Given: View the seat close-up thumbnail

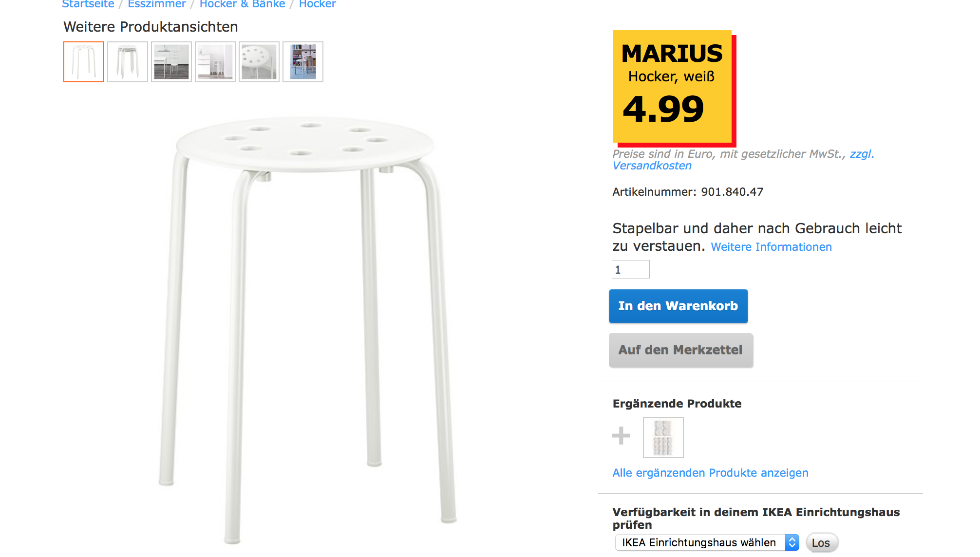Looking at the screenshot, I should (x=259, y=62).
